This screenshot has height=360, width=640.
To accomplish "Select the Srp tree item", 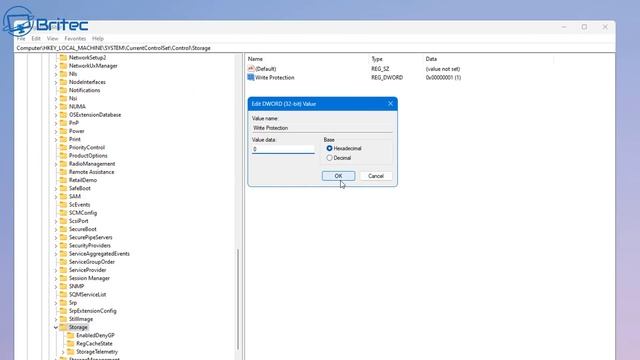I will point(73,302).
